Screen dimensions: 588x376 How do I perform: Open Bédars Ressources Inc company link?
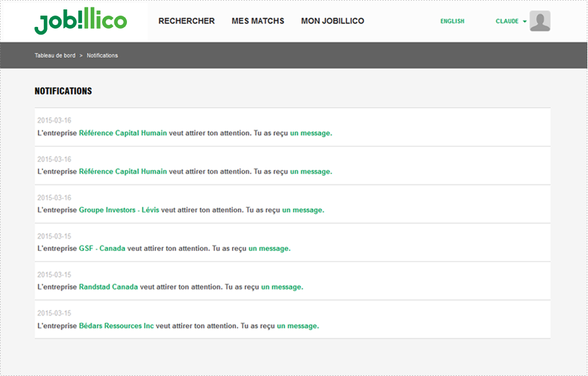pos(116,326)
